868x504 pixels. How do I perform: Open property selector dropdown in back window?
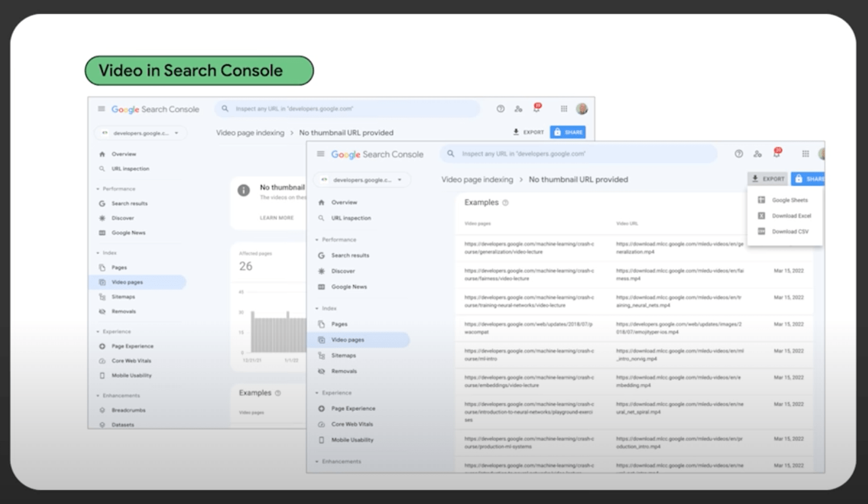(140, 133)
